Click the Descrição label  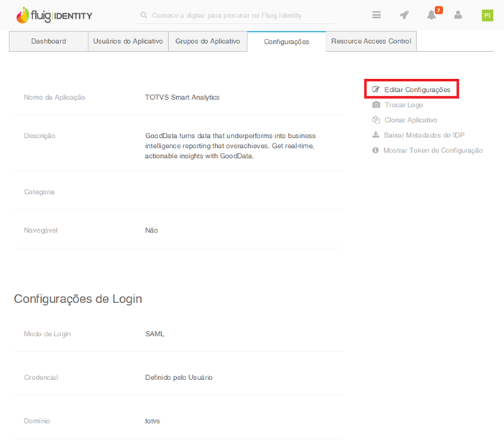40,136
